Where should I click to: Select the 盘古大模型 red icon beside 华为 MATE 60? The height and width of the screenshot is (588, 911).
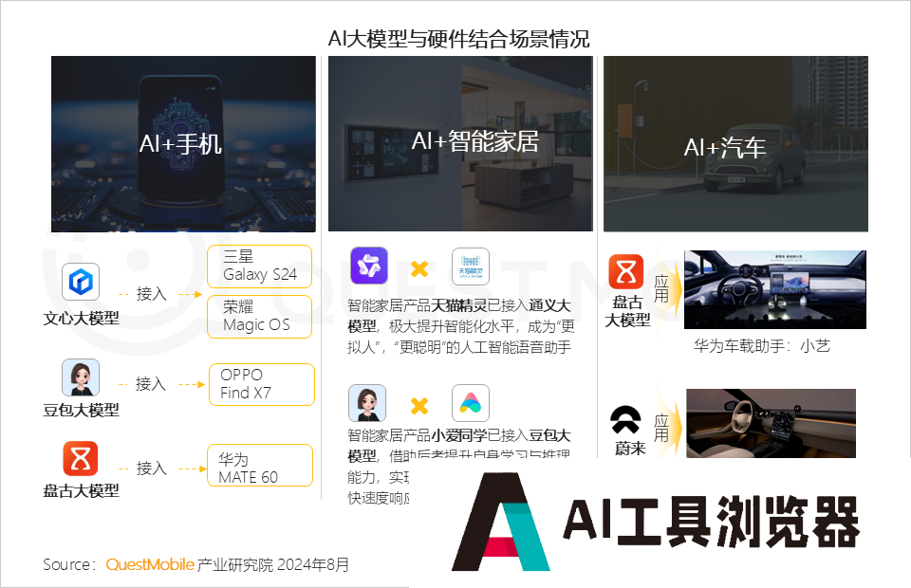click(81, 459)
